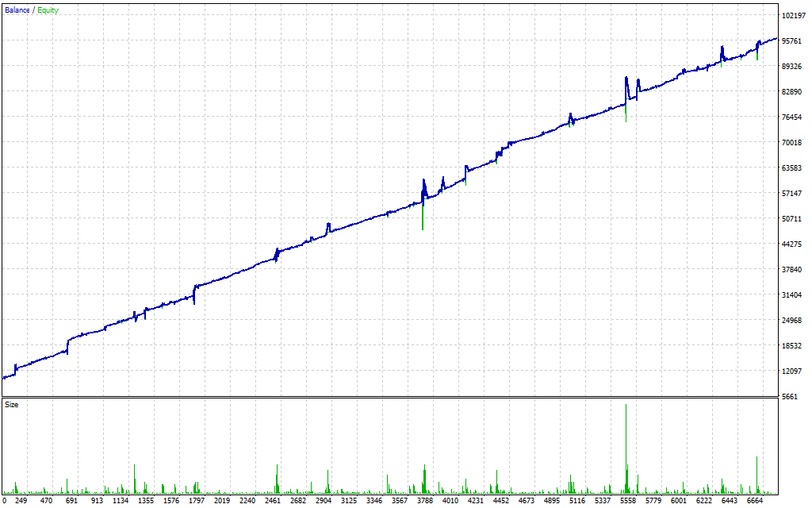Click the 50711 price axis label
812x508 pixels.
(x=793, y=219)
